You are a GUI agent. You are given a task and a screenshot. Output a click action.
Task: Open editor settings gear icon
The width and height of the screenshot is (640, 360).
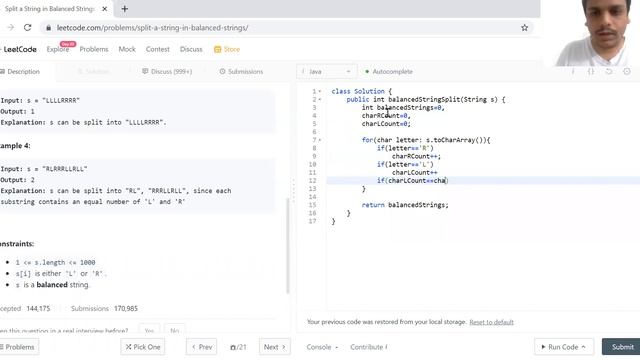[627, 71]
